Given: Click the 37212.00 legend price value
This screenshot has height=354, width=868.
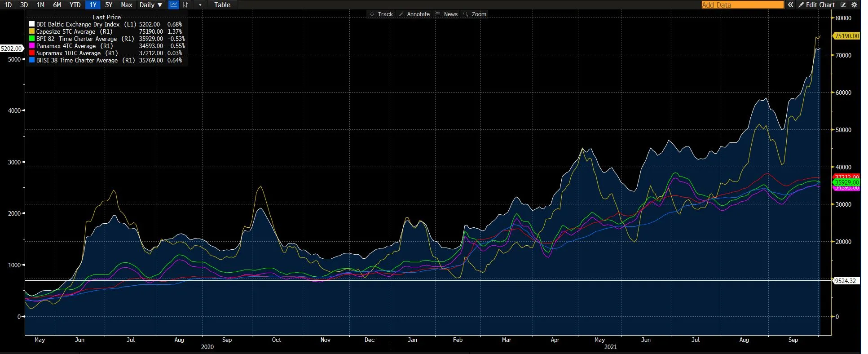Looking at the screenshot, I should click(151, 53).
